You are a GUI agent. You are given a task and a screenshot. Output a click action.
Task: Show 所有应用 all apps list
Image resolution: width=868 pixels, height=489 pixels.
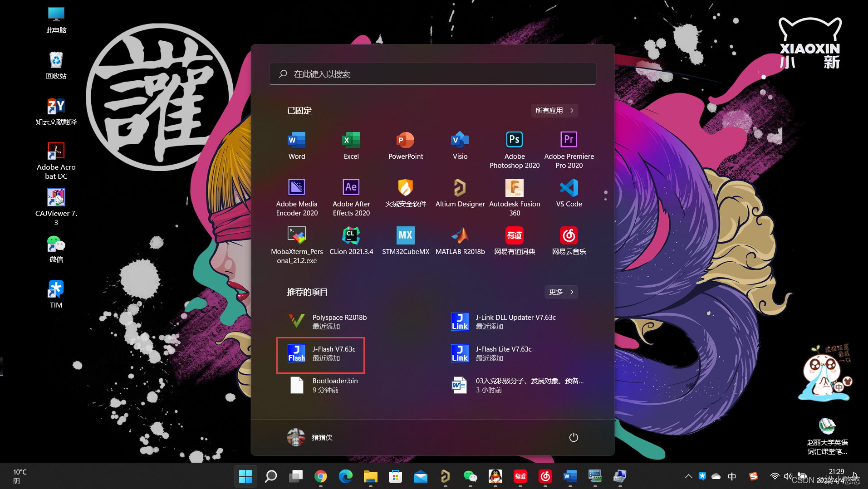click(x=554, y=111)
